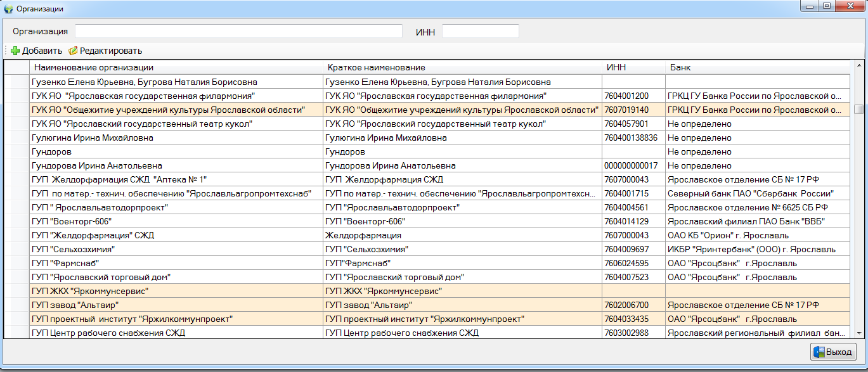Click the ГУП завод "Альтаир" name cell
The height and width of the screenshot is (372, 868).
(x=176, y=305)
